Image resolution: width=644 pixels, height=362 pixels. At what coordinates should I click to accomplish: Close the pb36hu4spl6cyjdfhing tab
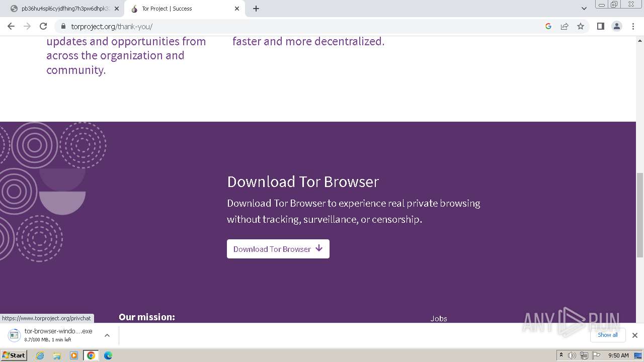pos(117,9)
